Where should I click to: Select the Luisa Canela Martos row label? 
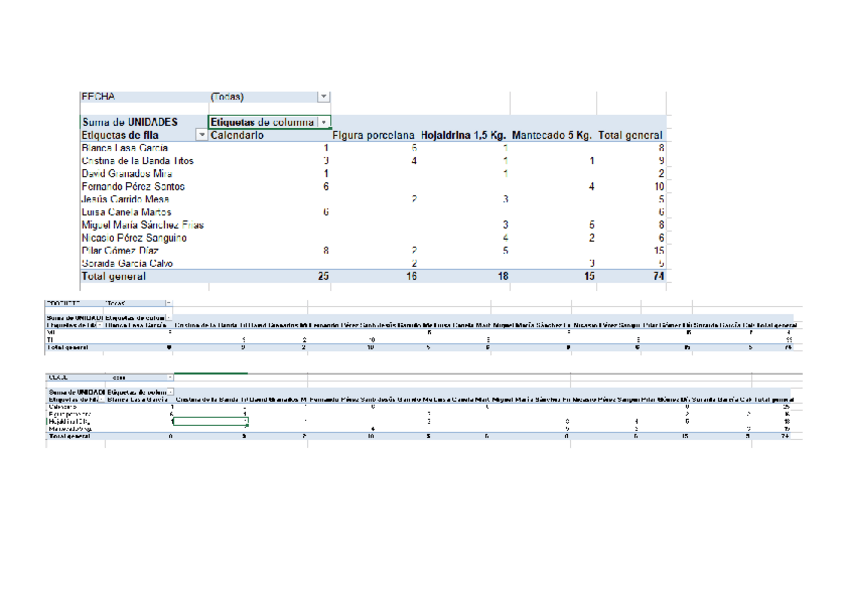coord(125,212)
